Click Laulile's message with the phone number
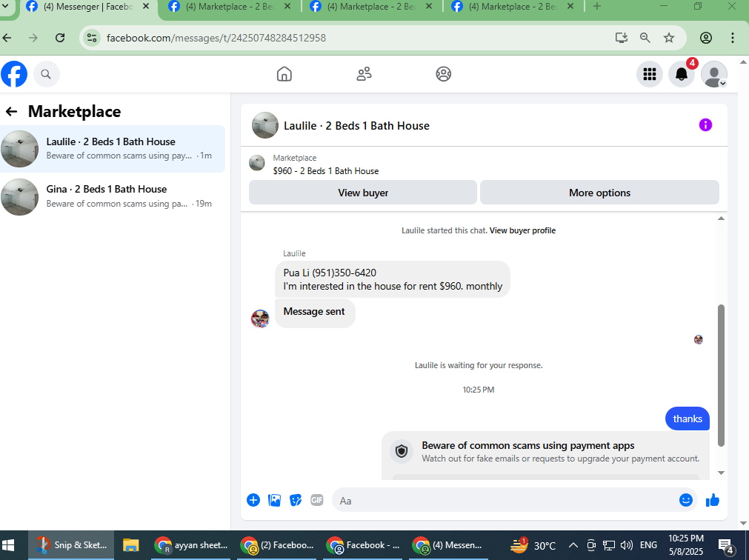The width and height of the screenshot is (749, 560). [x=392, y=279]
